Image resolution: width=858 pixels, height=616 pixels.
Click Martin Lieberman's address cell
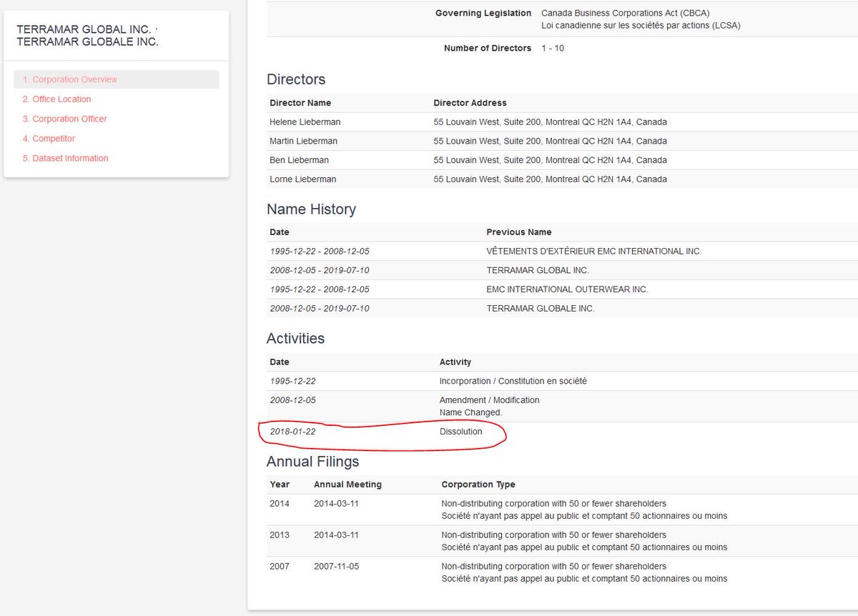[550, 141]
